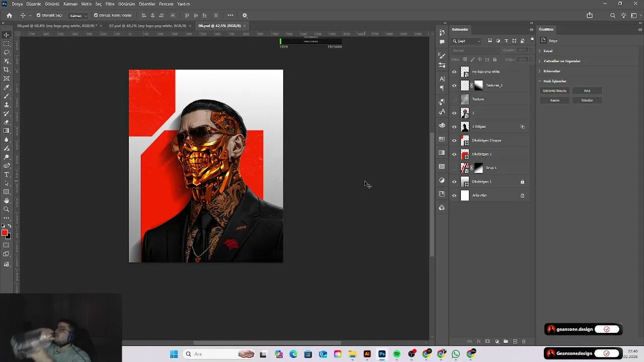The width and height of the screenshot is (644, 362).
Task: Select the Pen tool
Action: point(7,165)
